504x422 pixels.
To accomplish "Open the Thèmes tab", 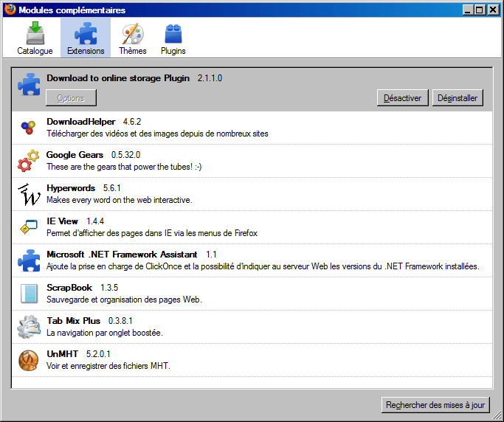I will 132,38.
